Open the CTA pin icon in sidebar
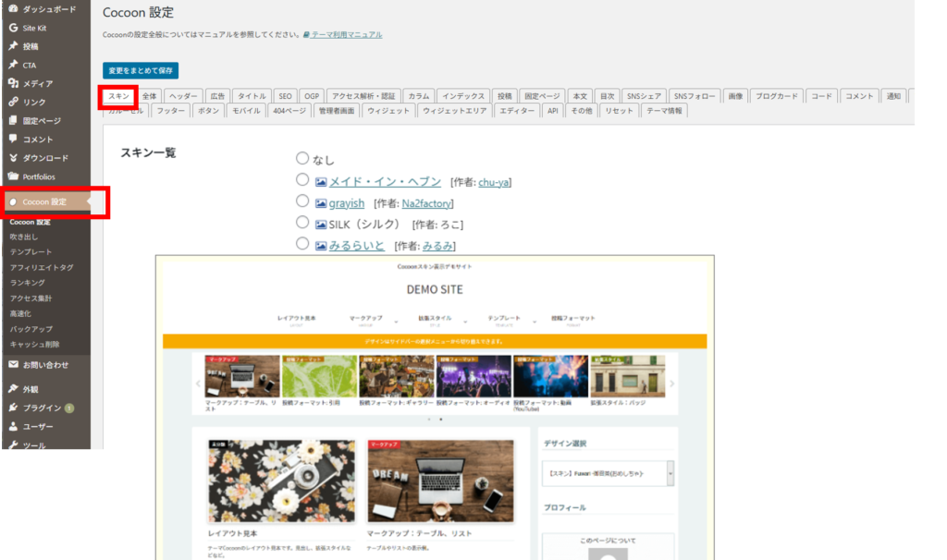 (x=13, y=65)
